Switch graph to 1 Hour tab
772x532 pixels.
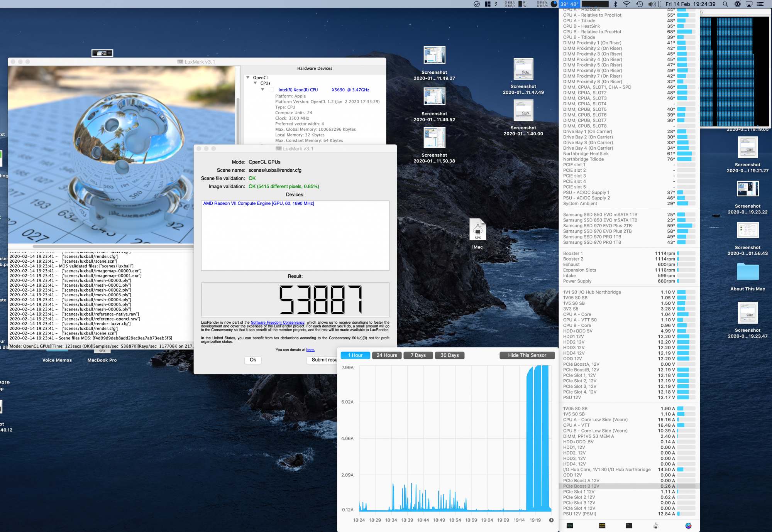pos(355,355)
